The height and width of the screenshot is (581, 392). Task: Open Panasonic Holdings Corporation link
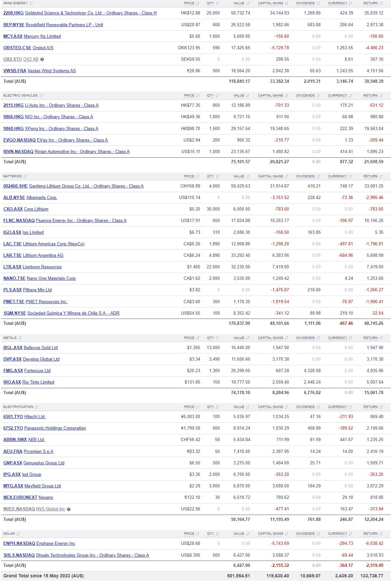coord(55,428)
